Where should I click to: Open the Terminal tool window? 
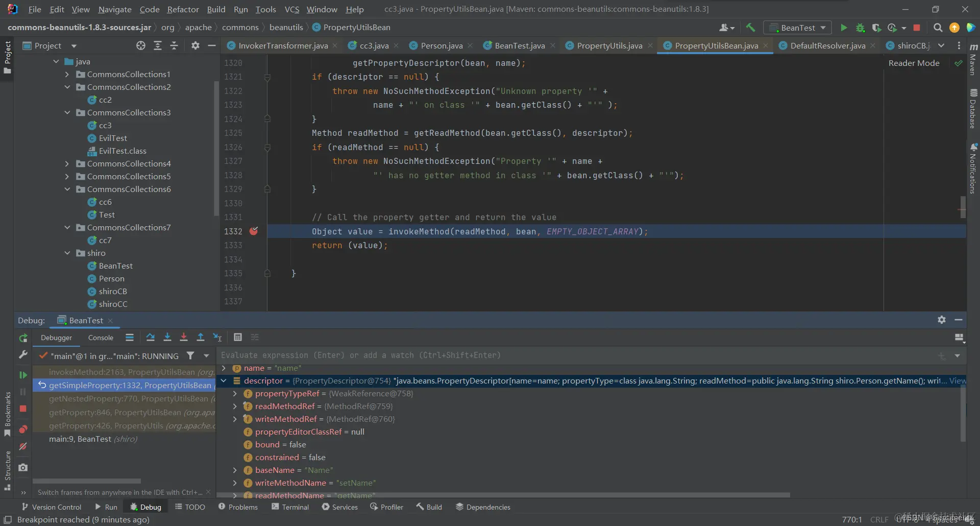click(290, 507)
